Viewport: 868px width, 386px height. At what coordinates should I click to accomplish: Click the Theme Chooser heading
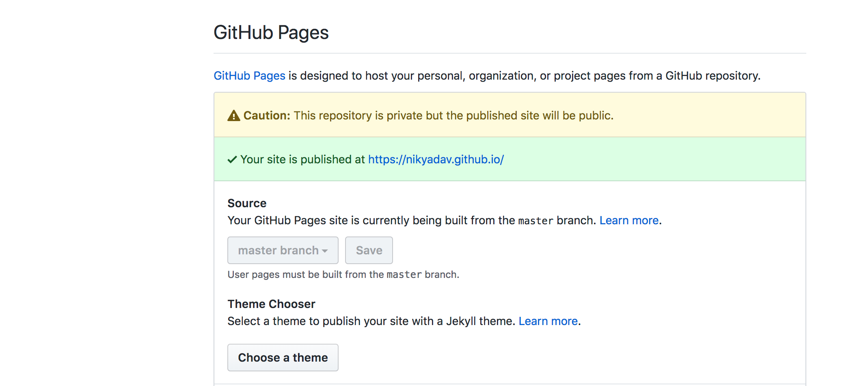(271, 304)
